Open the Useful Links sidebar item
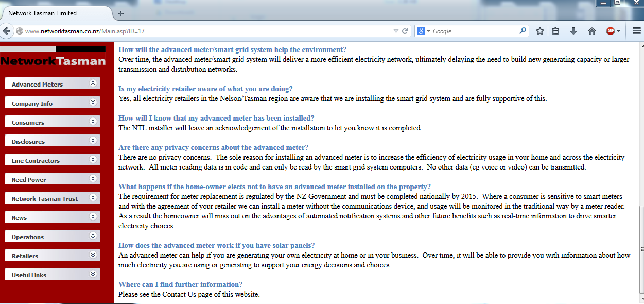The image size is (644, 304). point(29,275)
